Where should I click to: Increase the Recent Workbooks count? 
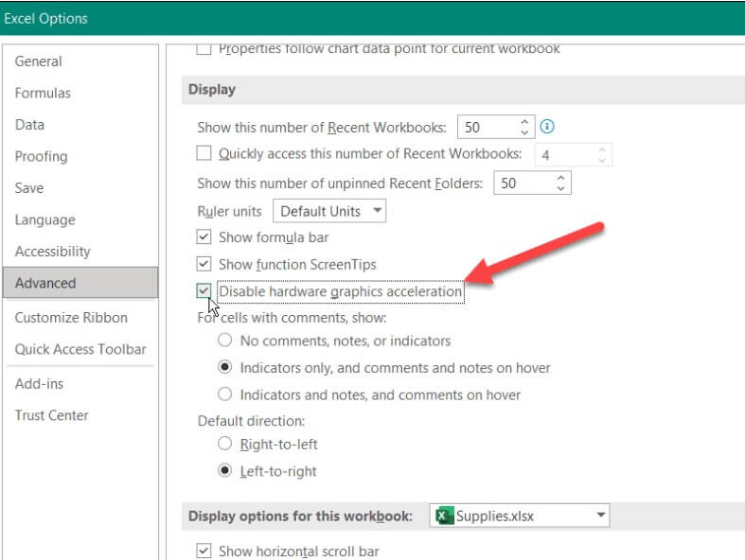tap(524, 122)
